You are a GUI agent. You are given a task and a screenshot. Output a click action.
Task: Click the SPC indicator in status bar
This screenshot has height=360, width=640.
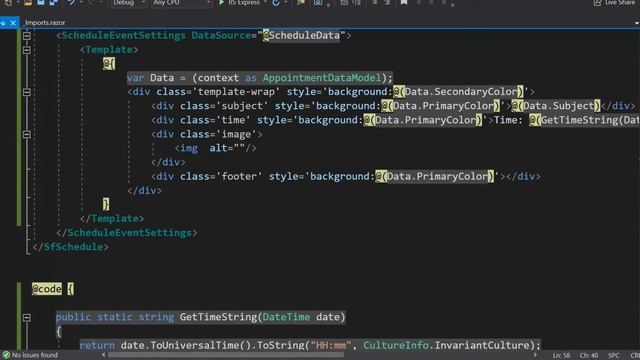[613, 356]
